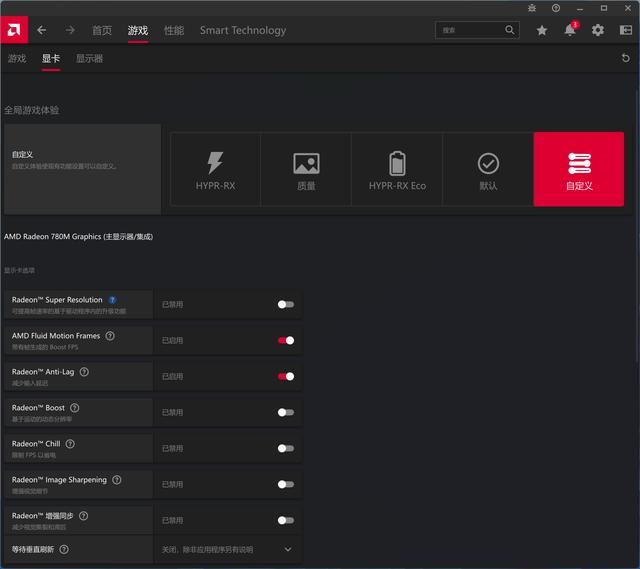Viewport: 640px width, 569px height.
Task: Open the 显示器 sub-tab
Action: point(89,59)
